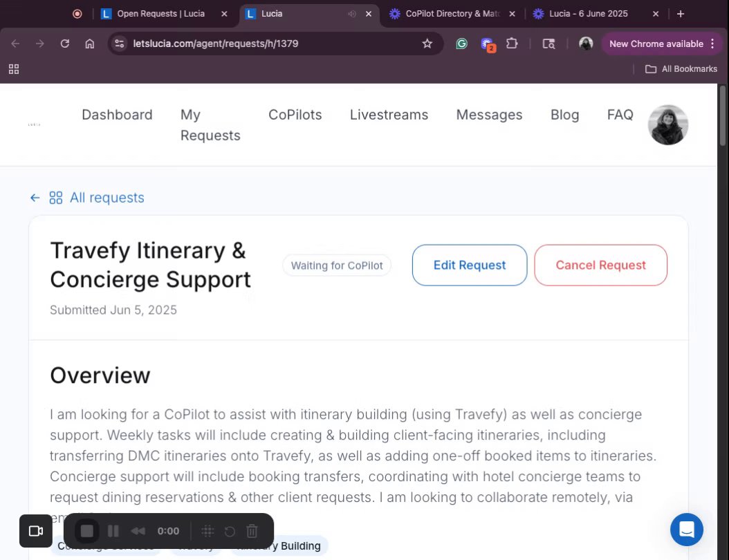Click Edit Request button
The width and height of the screenshot is (729, 560).
click(470, 265)
